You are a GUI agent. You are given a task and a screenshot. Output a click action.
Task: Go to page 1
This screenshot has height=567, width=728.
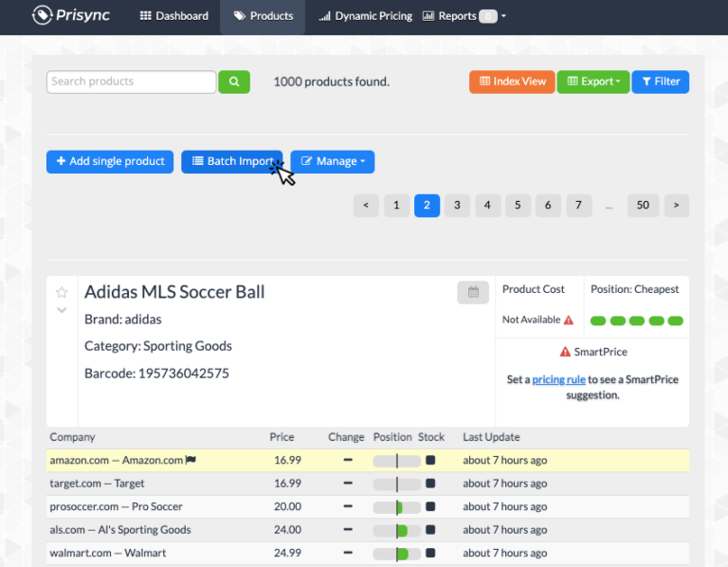point(396,205)
